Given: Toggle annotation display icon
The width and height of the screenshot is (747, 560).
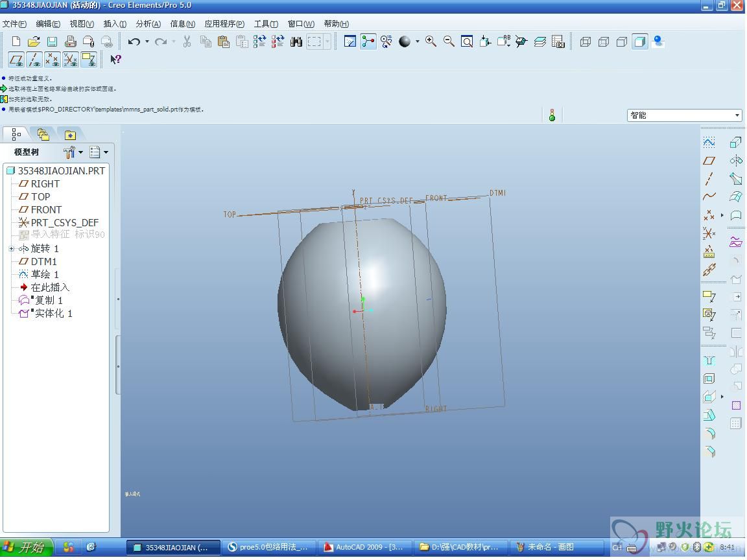Looking at the screenshot, I should point(89,60).
